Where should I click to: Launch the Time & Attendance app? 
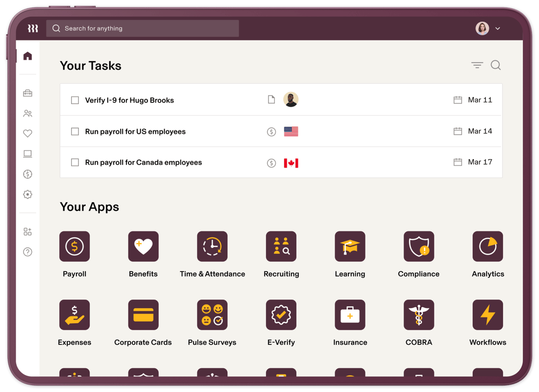(212, 246)
